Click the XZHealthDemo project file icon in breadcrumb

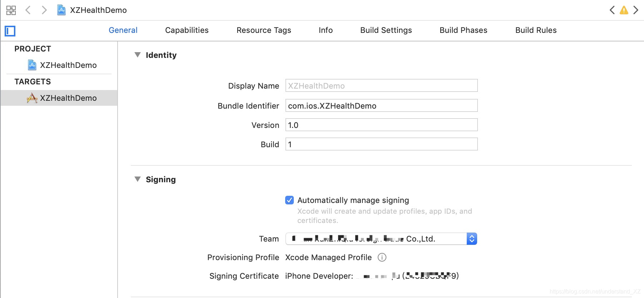61,10
